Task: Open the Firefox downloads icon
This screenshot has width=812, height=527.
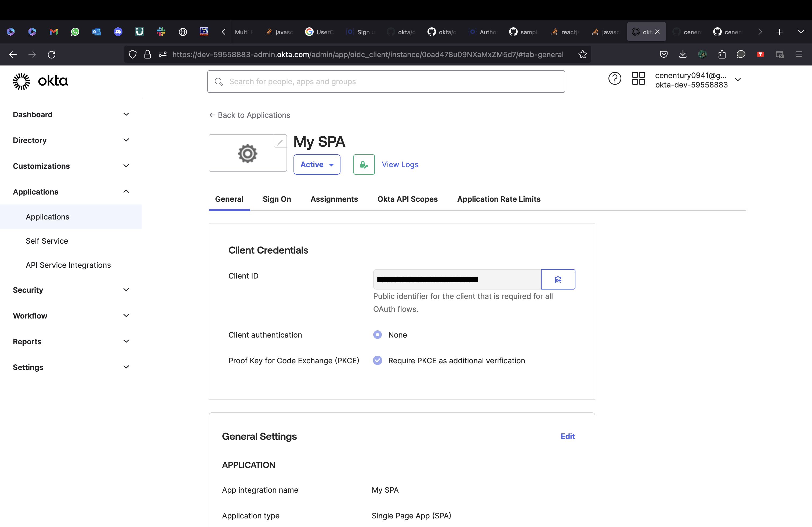Action: pos(683,54)
